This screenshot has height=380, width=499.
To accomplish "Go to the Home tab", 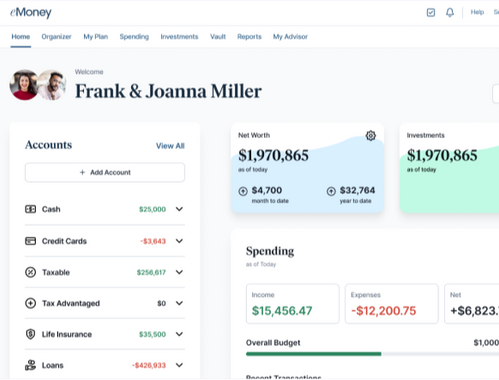I will (21, 37).
